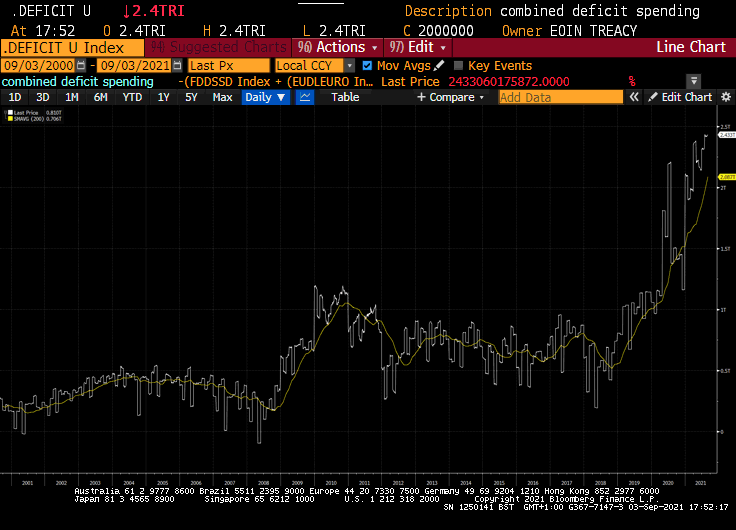Click the red percent icon

click(x=632, y=81)
